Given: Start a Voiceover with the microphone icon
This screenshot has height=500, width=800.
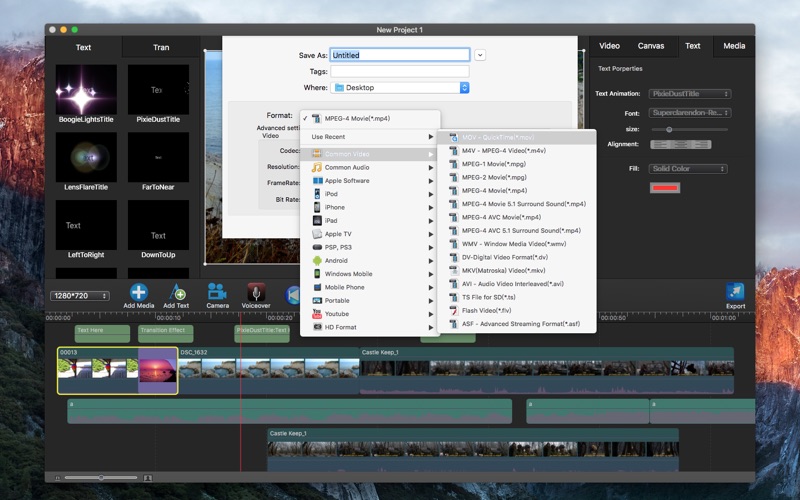Looking at the screenshot, I should coord(256,292).
